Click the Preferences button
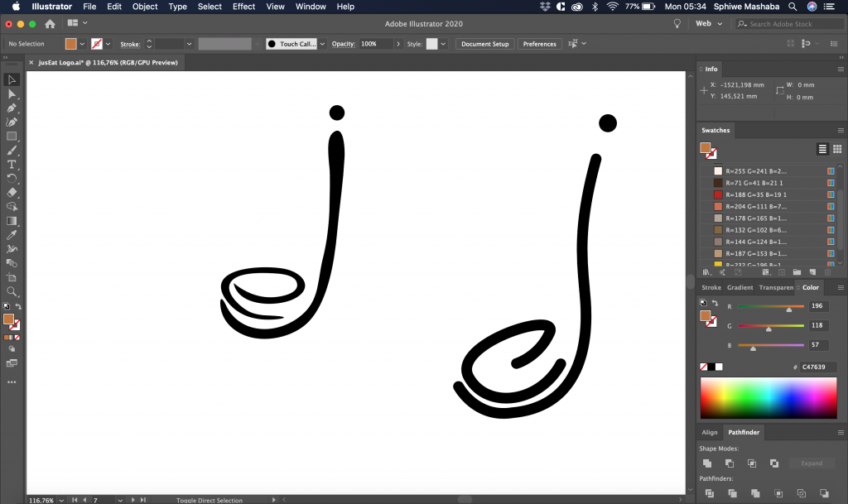Screen dimensions: 848x504 539,44
